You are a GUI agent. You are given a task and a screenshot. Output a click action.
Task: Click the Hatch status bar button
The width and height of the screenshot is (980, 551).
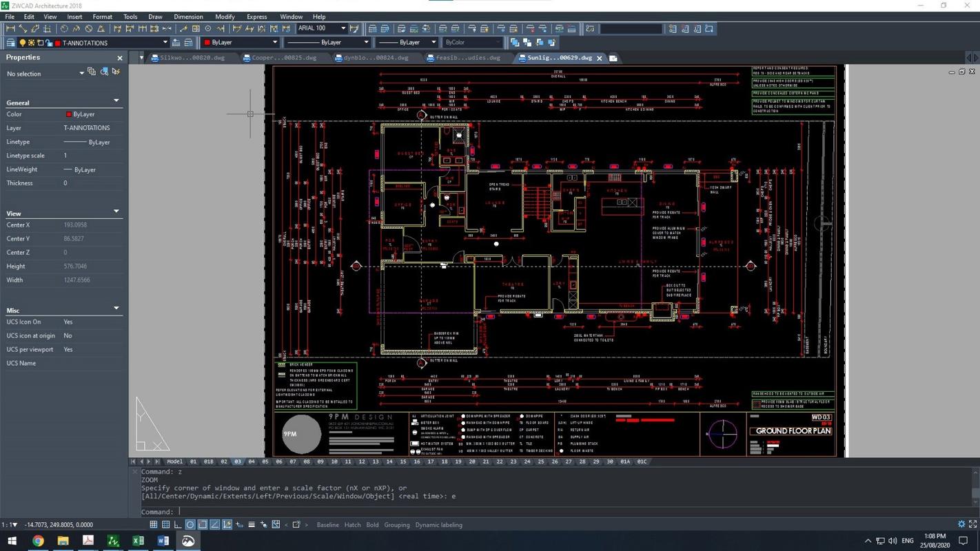coord(352,525)
